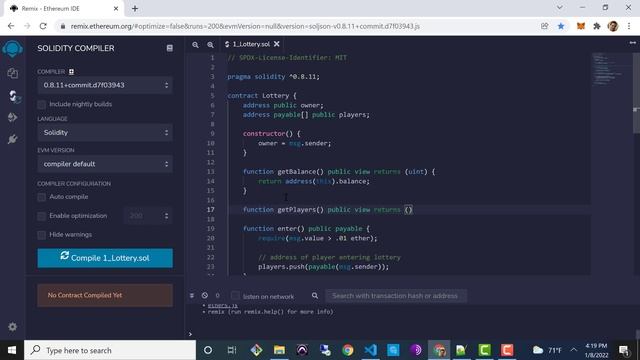Open Plugin manager plug icon
The width and height of the screenshot is (640, 360).
[13, 139]
